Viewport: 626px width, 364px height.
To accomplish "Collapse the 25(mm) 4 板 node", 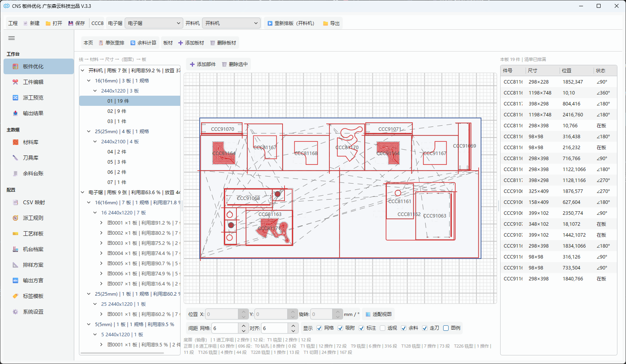I will click(x=89, y=132).
